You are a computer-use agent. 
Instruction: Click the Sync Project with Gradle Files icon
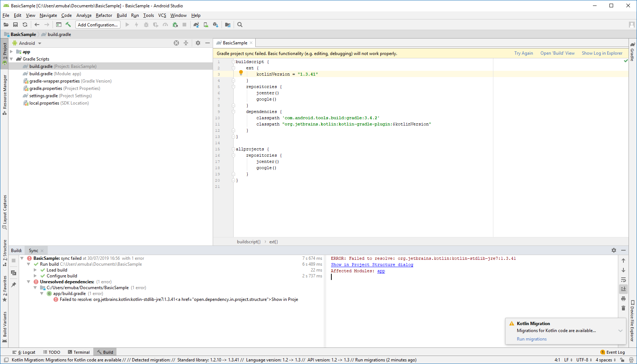[x=196, y=25]
